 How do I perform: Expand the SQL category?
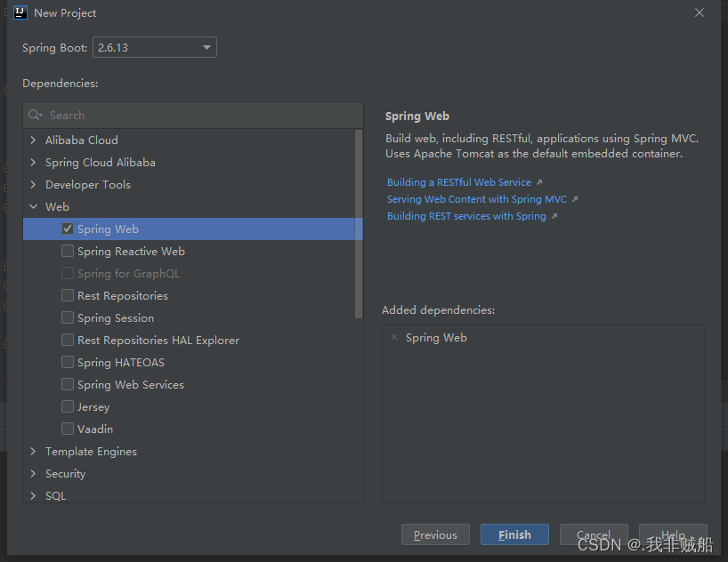[x=33, y=495]
